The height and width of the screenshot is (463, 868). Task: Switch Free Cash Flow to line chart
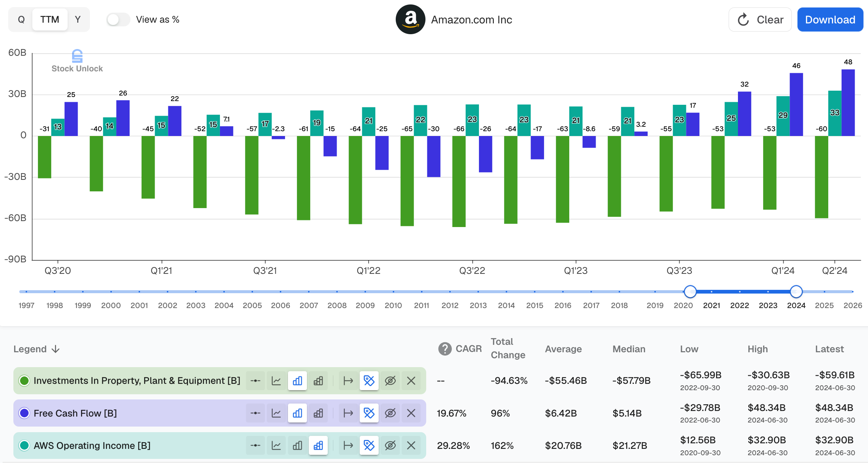276,413
